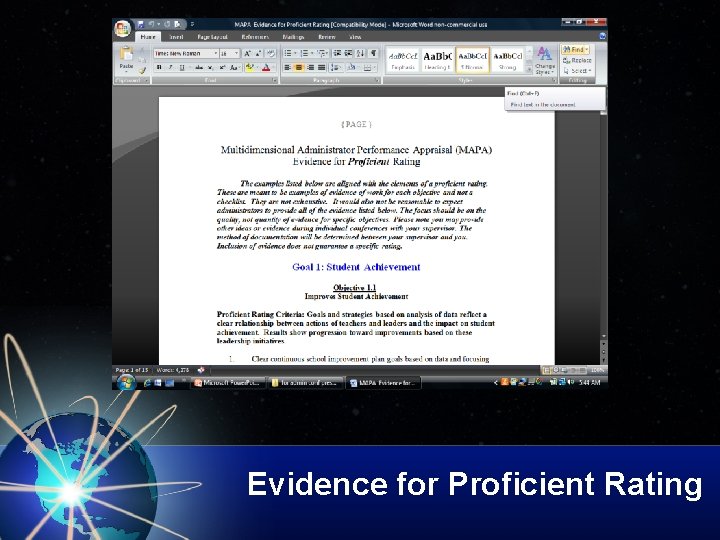
Task: Switch to the Home ribbon tab
Action: click(148, 37)
